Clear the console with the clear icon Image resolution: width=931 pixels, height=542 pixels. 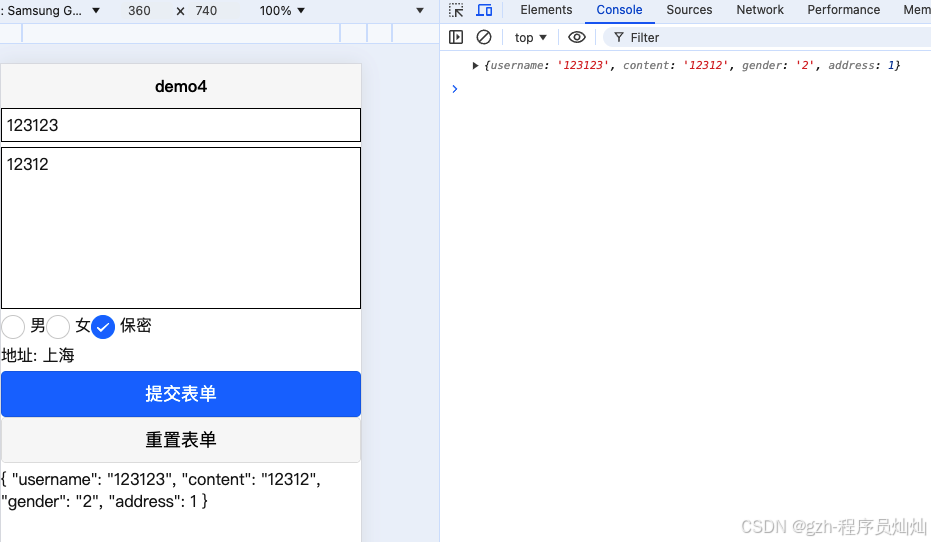pyautogui.click(x=484, y=37)
